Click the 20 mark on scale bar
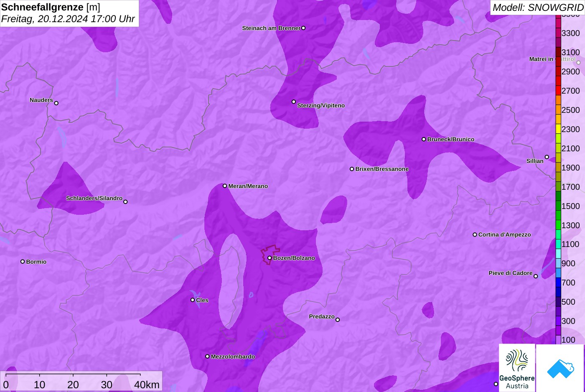This screenshot has height=392, width=585. 73,384
